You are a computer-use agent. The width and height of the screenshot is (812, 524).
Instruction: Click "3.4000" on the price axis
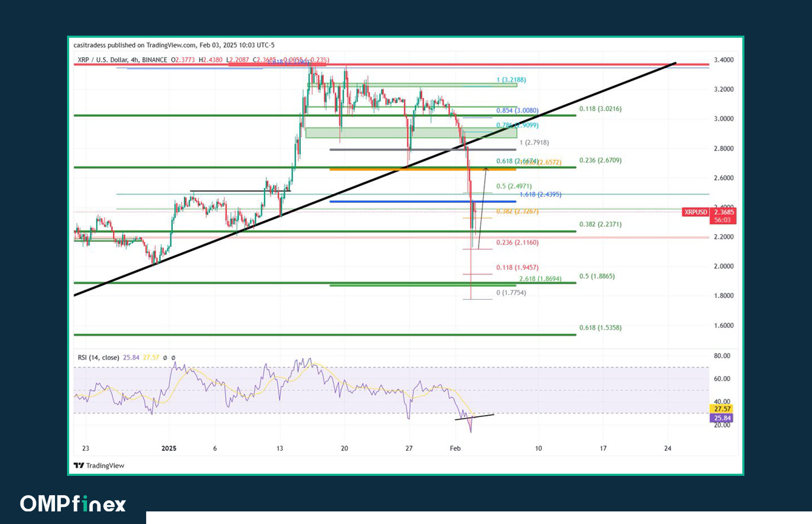coord(723,60)
